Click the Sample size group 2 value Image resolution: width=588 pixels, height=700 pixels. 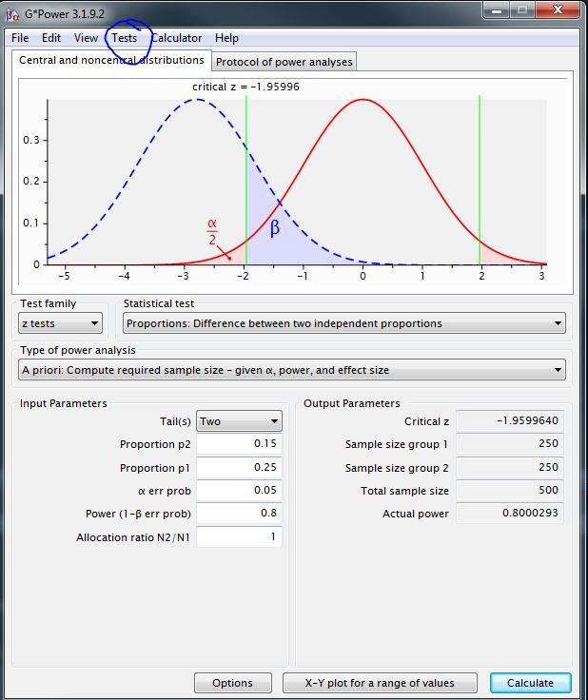click(x=510, y=467)
